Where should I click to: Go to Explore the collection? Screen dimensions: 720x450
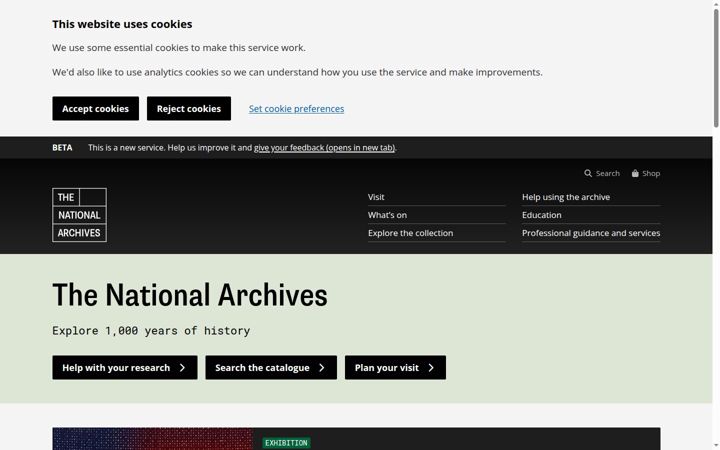tap(411, 233)
